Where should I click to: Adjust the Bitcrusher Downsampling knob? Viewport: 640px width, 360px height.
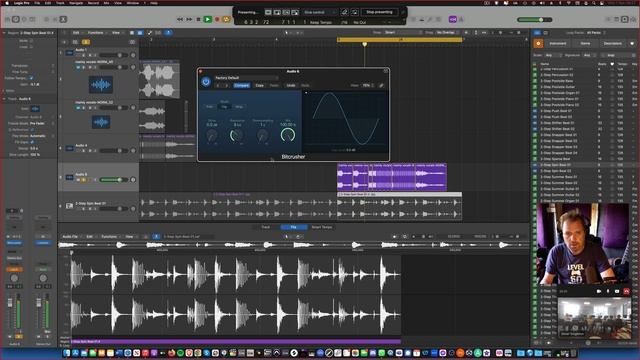tap(262, 135)
